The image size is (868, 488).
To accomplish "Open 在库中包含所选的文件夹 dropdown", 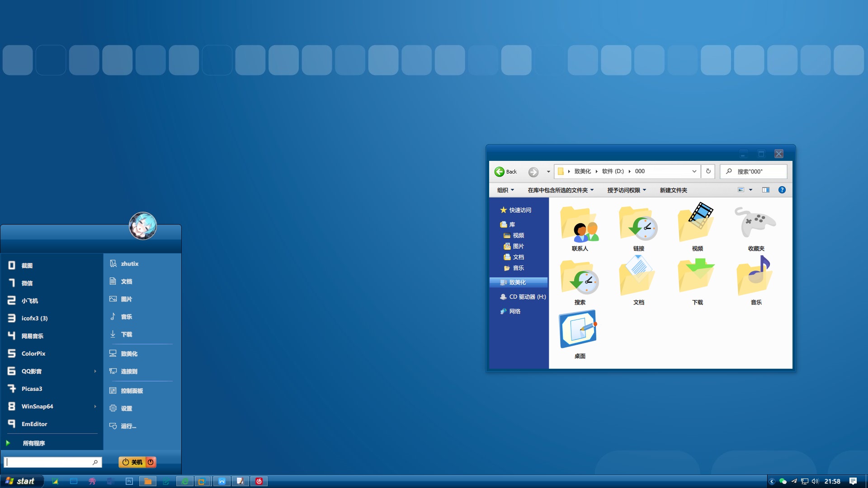I will [561, 190].
